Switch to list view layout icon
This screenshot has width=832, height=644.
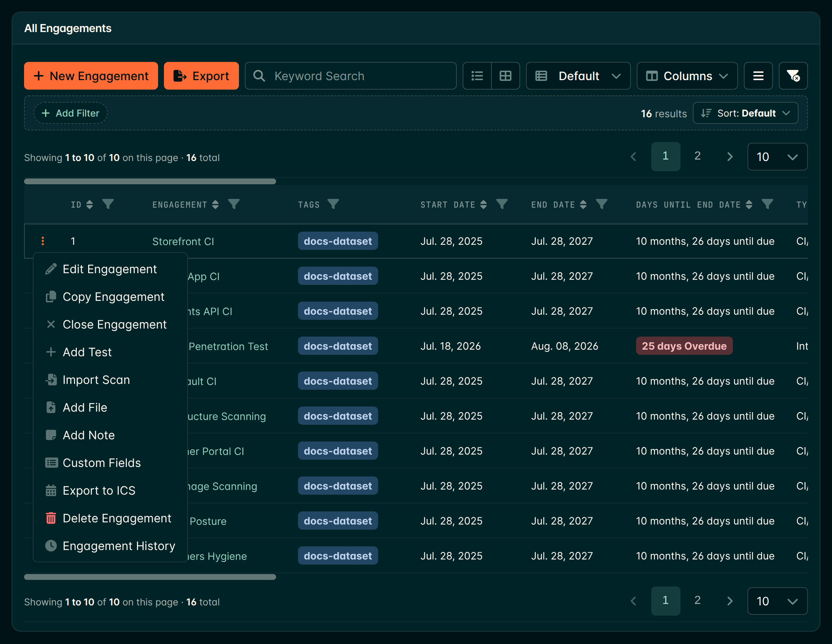[x=477, y=76]
